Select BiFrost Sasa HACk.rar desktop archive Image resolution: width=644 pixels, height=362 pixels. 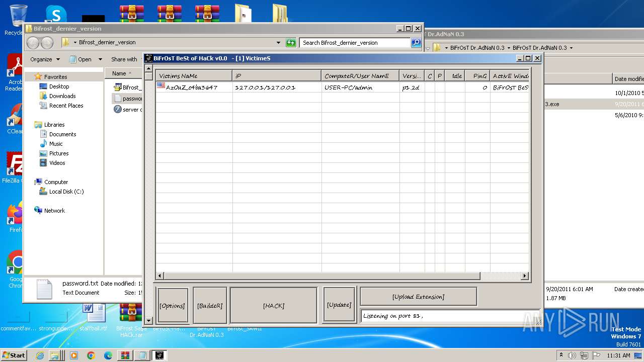click(131, 320)
